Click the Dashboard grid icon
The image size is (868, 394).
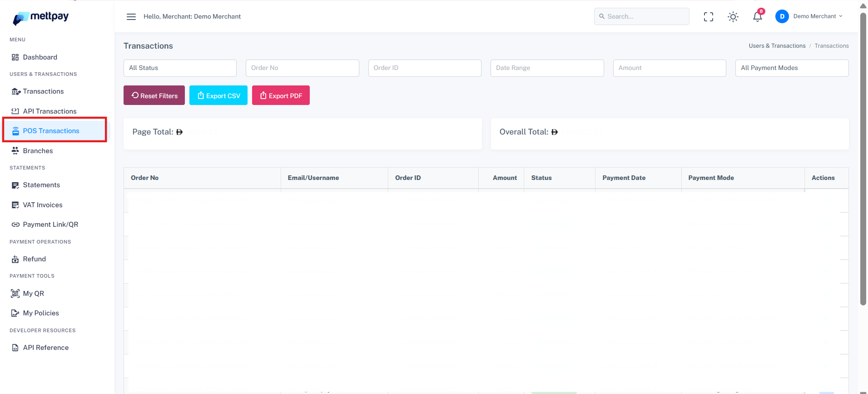tap(15, 57)
